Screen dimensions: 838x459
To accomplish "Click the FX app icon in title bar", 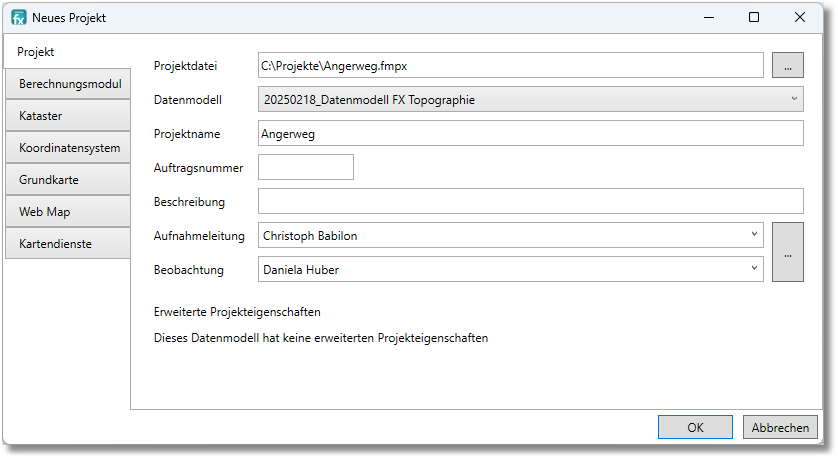I will click(18, 18).
